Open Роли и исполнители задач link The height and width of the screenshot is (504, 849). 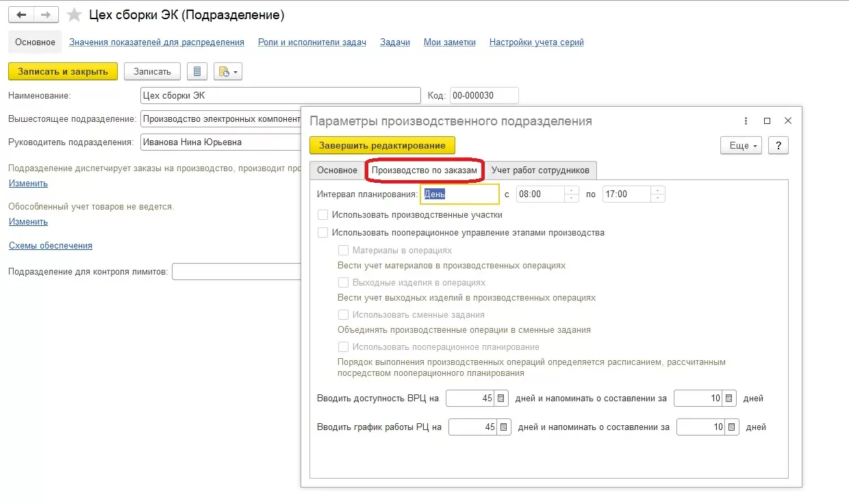pyautogui.click(x=312, y=42)
